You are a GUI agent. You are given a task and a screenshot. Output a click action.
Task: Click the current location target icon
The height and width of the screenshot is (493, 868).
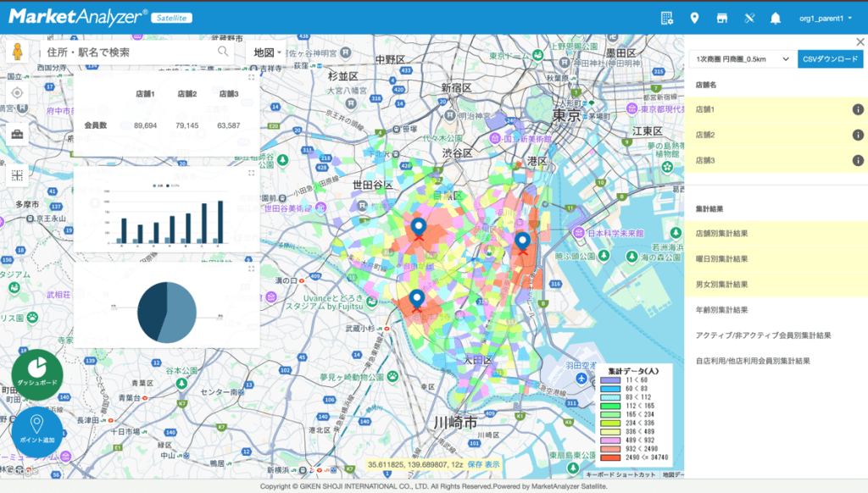pyautogui.click(x=17, y=93)
